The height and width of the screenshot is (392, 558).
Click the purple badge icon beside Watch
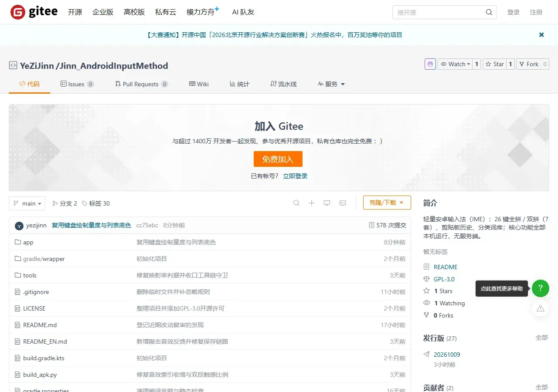click(430, 64)
